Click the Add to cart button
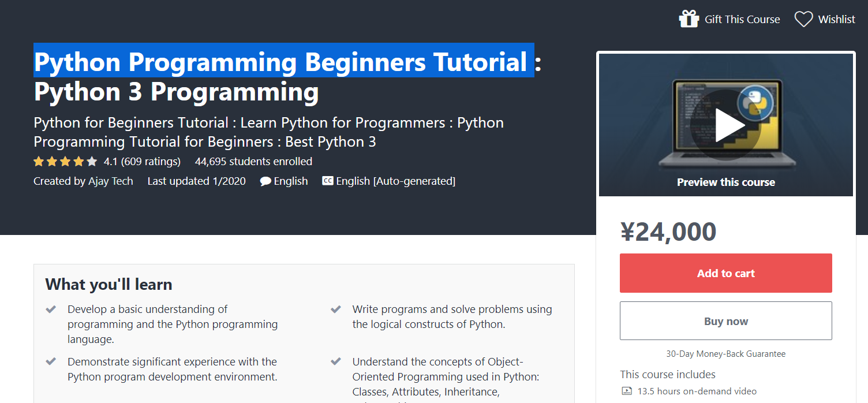The image size is (868, 403). pyautogui.click(x=726, y=273)
